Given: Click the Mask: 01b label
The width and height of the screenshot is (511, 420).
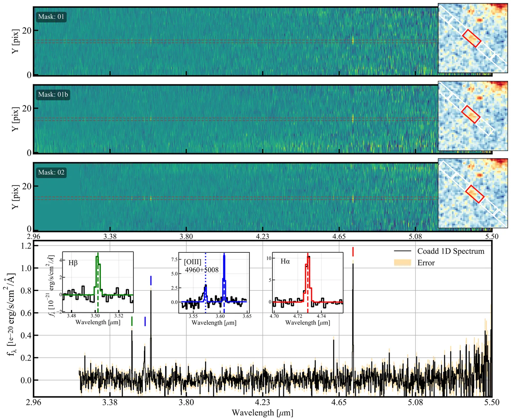Looking at the screenshot, I should click(53, 95).
